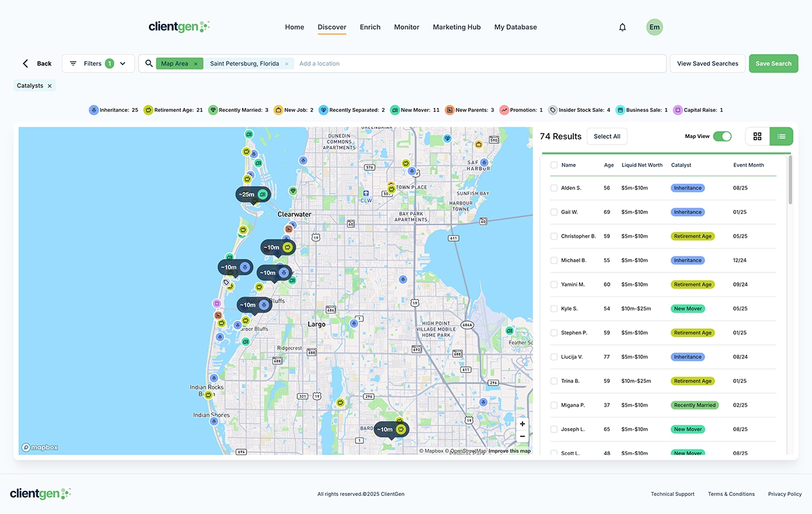The image size is (812, 514).
Task: Open the Marketing Hub tab
Action: [456, 27]
